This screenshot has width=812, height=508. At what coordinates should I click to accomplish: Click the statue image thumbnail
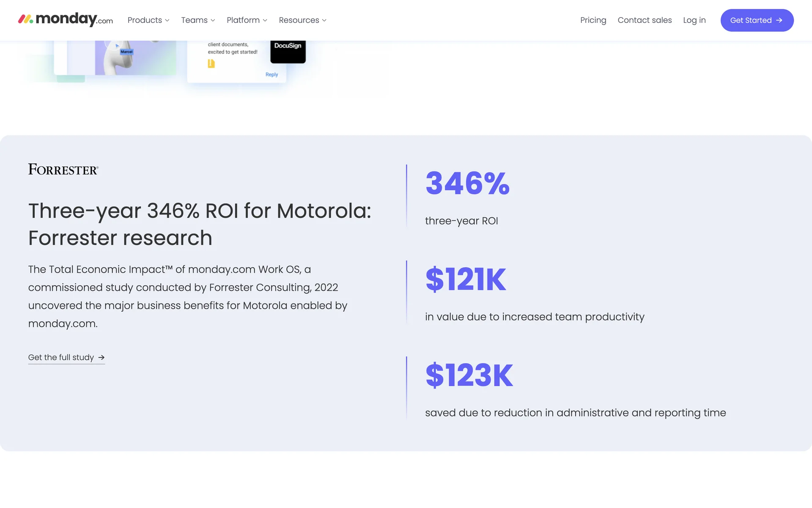[x=135, y=58]
